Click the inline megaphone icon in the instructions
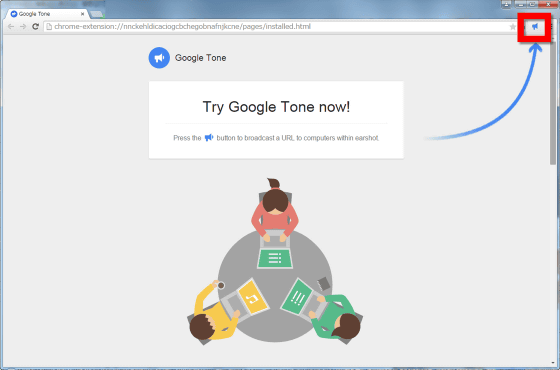This screenshot has height=370, width=560. [209, 138]
